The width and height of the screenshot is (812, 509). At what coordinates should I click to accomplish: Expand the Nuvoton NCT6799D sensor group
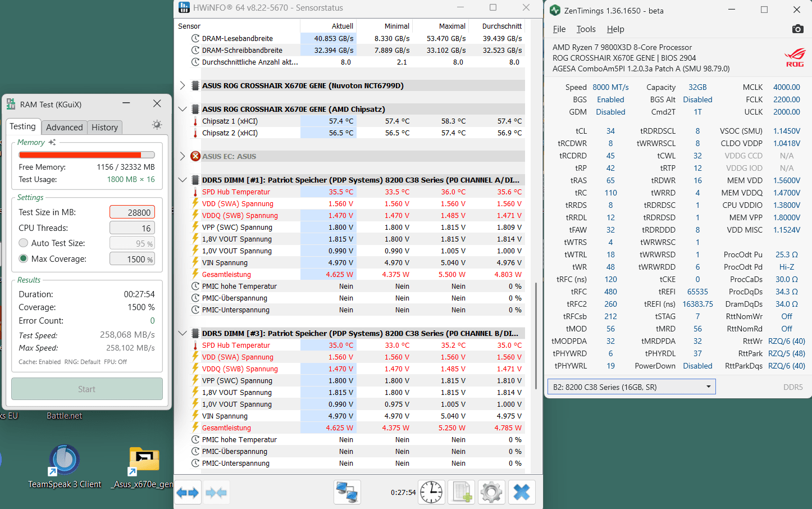click(183, 85)
